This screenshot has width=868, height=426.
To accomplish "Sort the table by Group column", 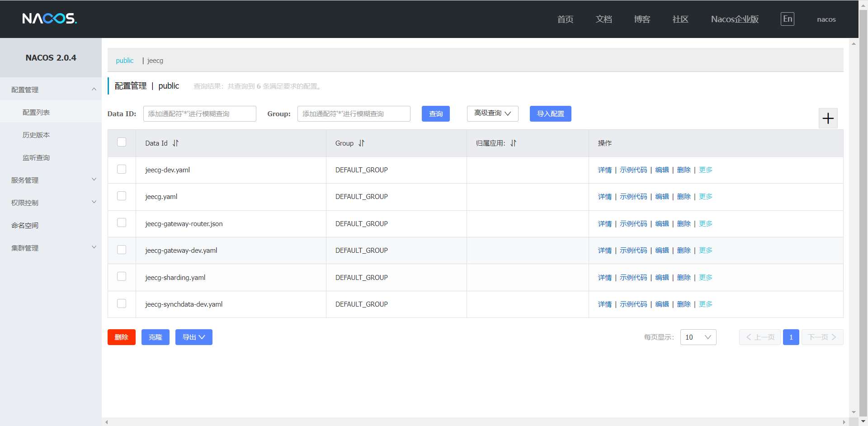I will (x=361, y=143).
